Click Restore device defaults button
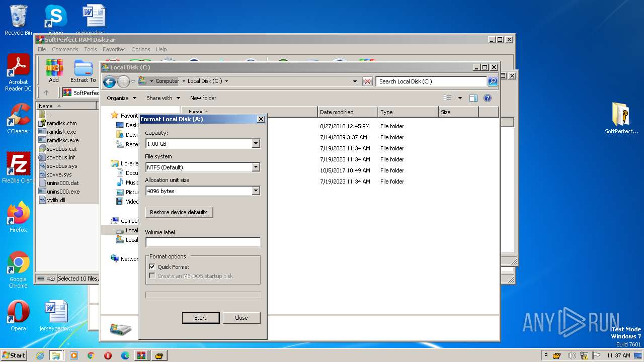Image resolution: width=644 pixels, height=362 pixels. coord(179,212)
